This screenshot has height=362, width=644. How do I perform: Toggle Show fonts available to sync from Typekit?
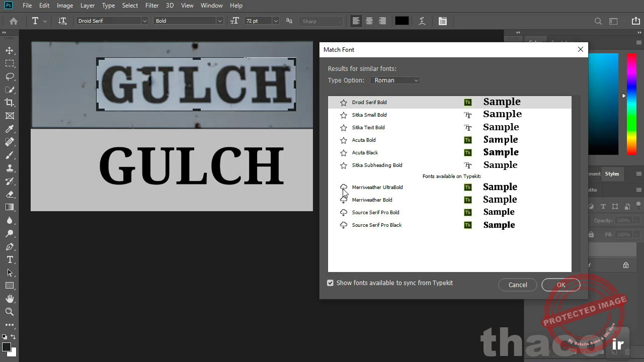pyautogui.click(x=330, y=283)
